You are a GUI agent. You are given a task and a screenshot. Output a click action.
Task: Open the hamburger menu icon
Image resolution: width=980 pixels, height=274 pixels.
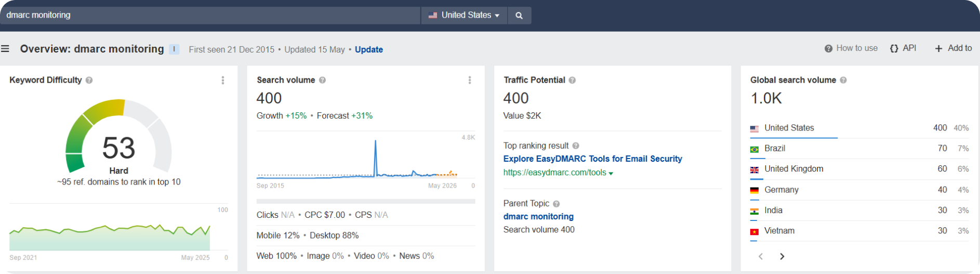pyautogui.click(x=5, y=49)
